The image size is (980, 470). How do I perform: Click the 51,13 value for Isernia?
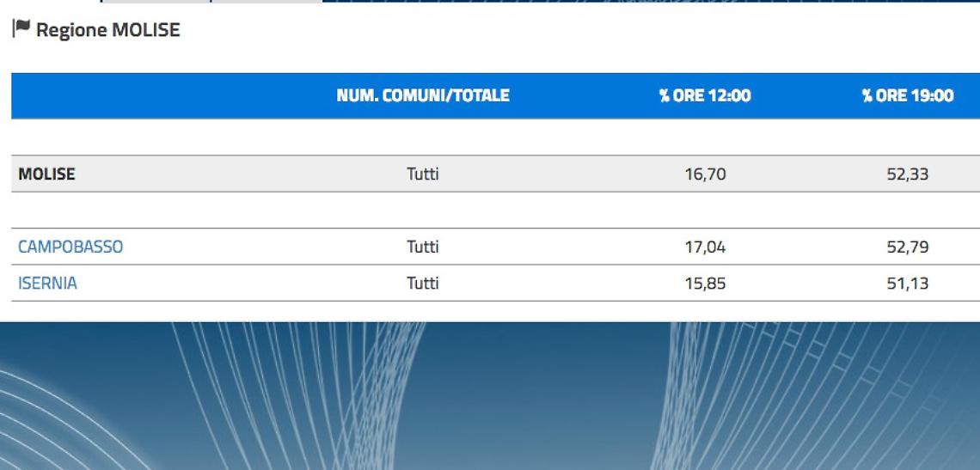tap(908, 284)
